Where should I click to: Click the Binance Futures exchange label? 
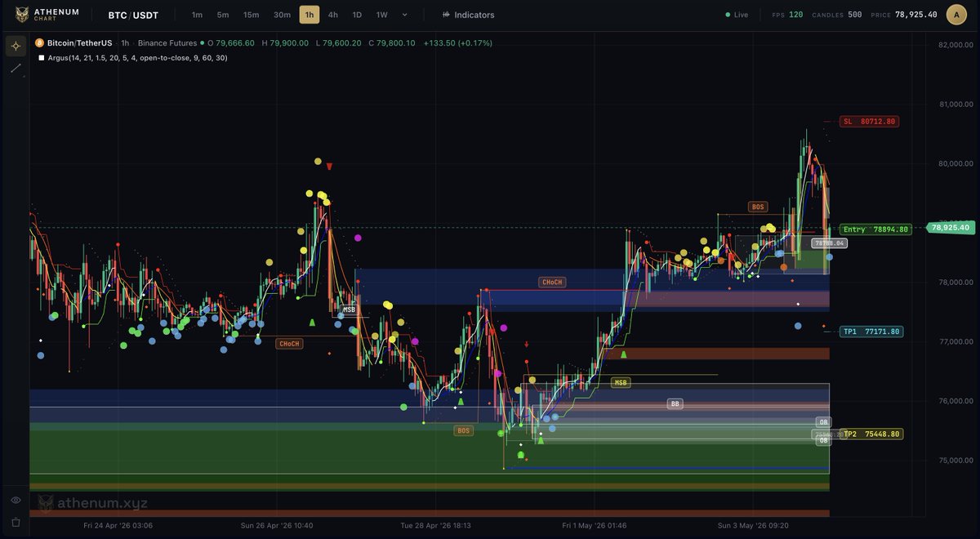pyautogui.click(x=167, y=42)
